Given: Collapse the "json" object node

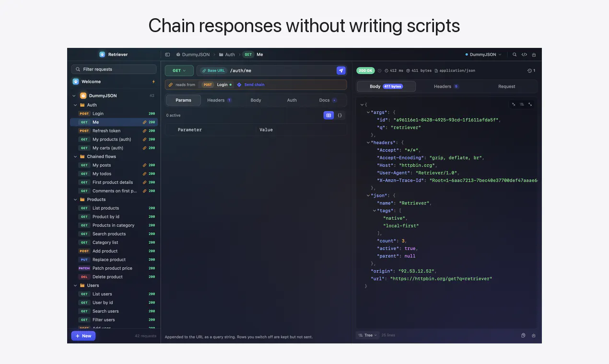Looking at the screenshot, I should [x=368, y=195].
